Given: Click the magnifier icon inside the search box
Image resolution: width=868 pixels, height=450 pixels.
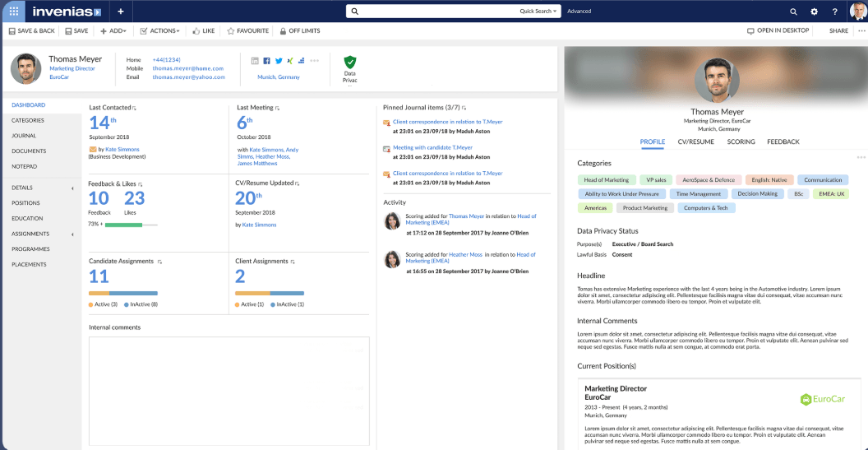Looking at the screenshot, I should point(355,11).
